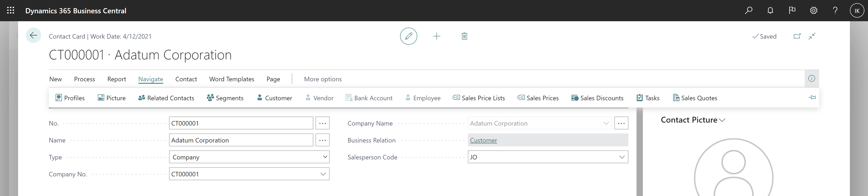
Task: Open the app launcher waffle icon
Action: click(11, 10)
